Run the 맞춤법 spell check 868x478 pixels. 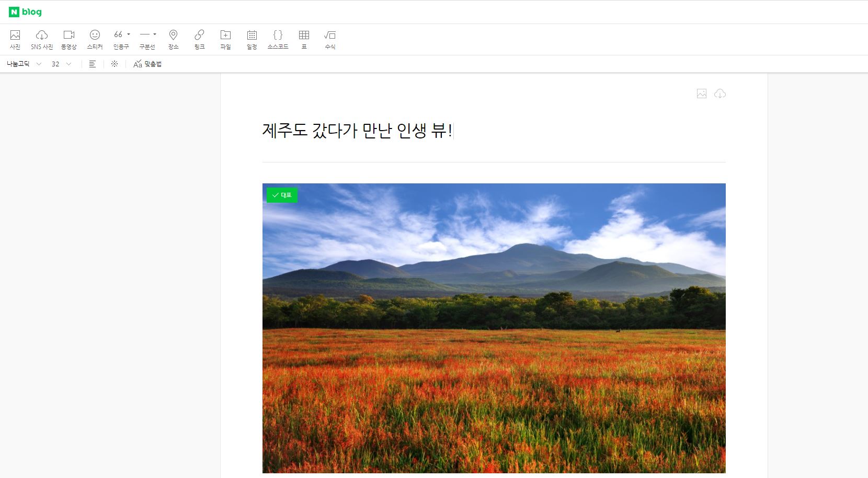point(147,64)
